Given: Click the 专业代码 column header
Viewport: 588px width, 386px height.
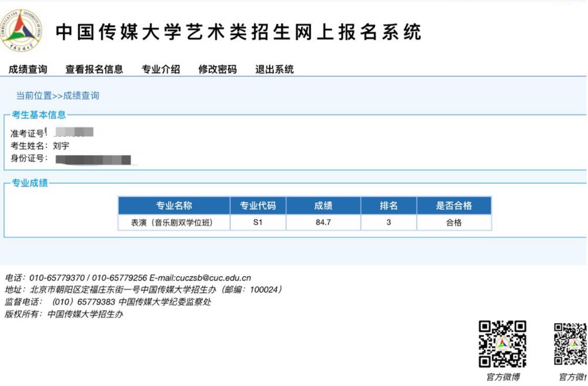Looking at the screenshot, I should tap(258, 206).
